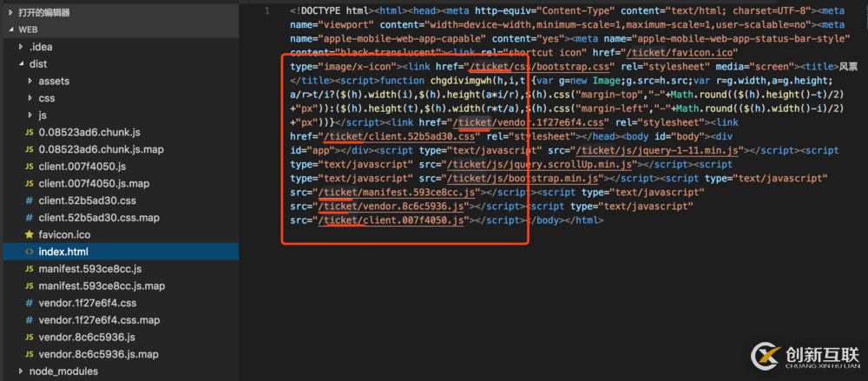Click the DOCTYPE html declaration text

point(332,10)
